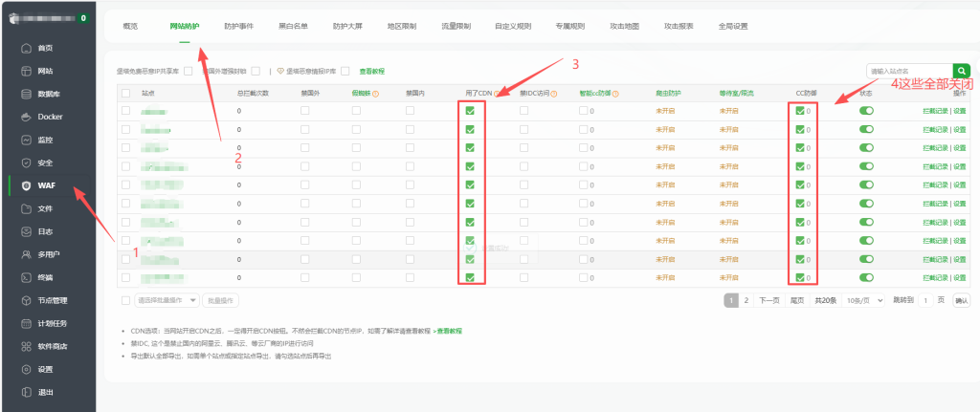
Task: Uncheck CC防御 in the first site row
Action: click(x=800, y=111)
